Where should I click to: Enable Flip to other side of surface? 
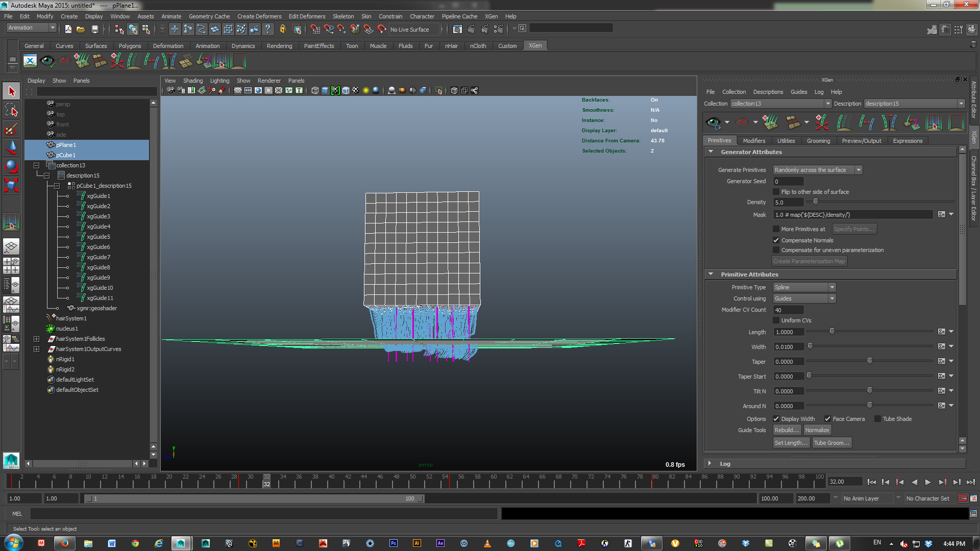coord(776,192)
